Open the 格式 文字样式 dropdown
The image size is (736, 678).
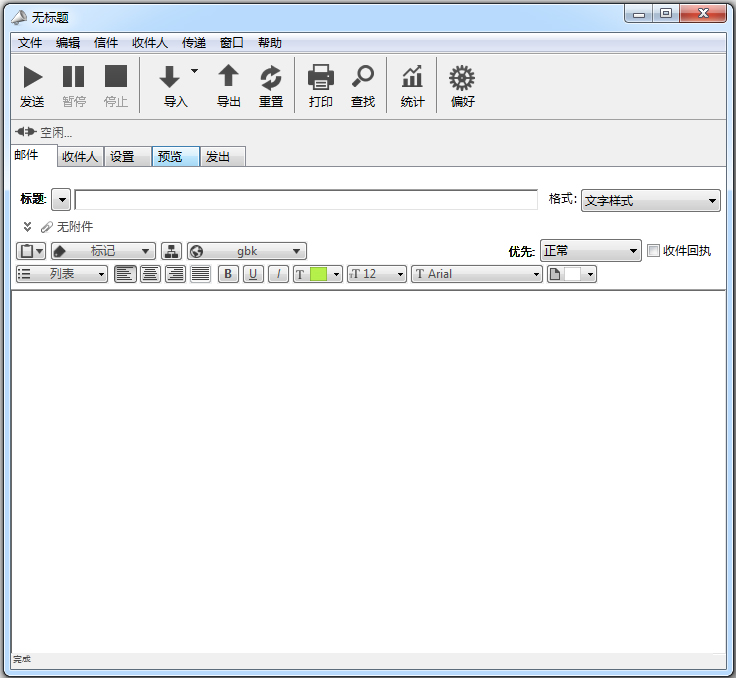pos(651,201)
